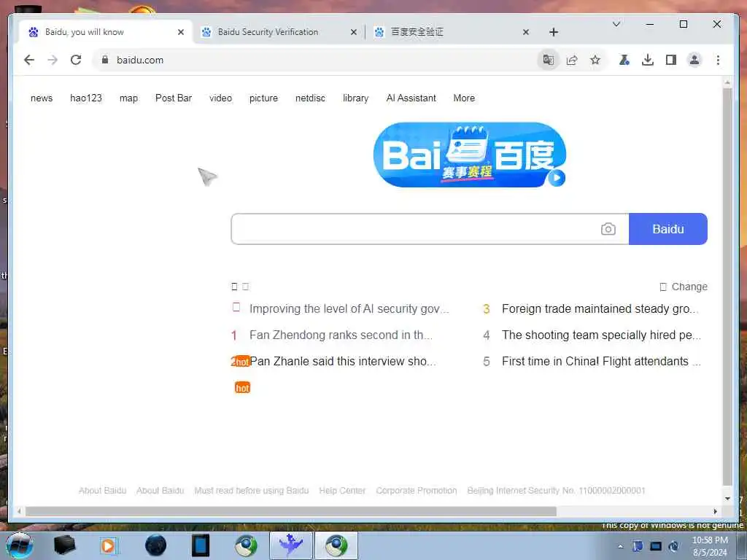Click the horizontal scrollbar thumb
This screenshot has width=747, height=560.
pos(290,511)
